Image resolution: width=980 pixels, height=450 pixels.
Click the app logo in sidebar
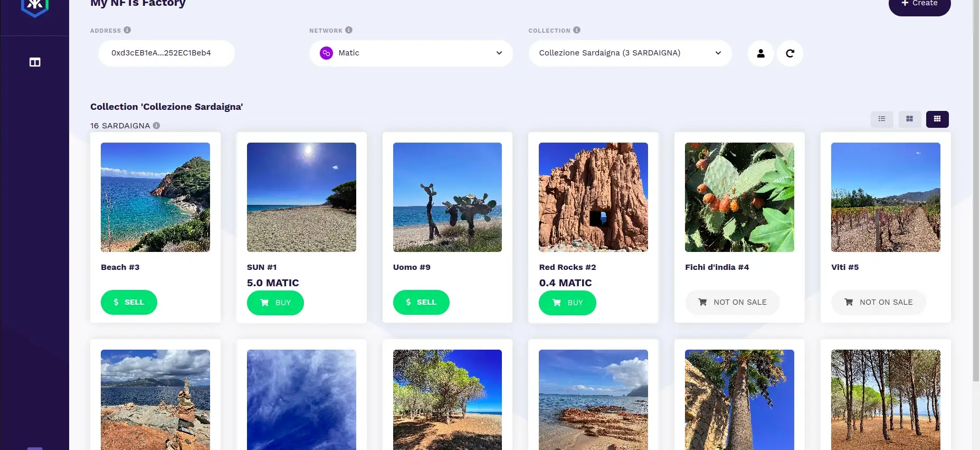[35, 6]
